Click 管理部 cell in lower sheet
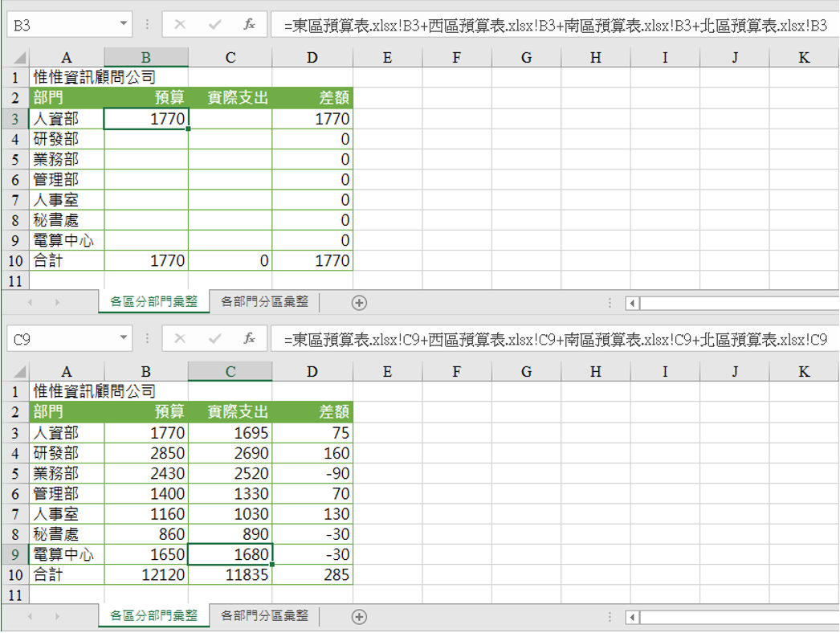The height and width of the screenshot is (633, 840). (x=67, y=494)
